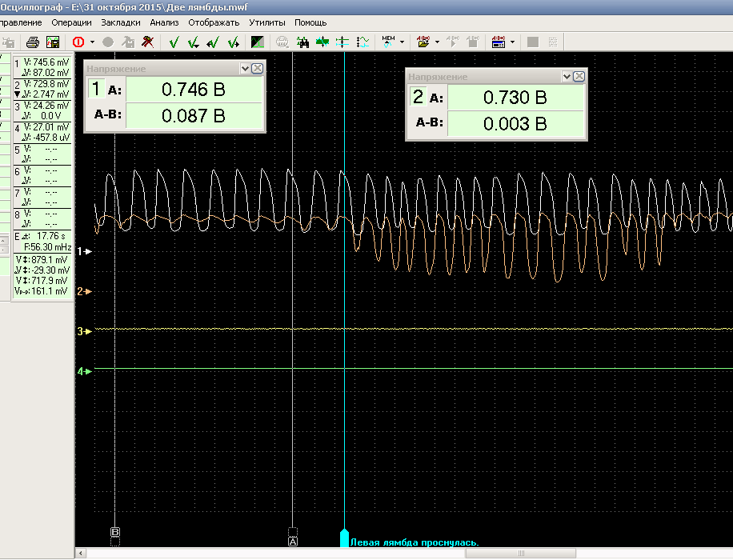Click the MEM memory icon

[388, 42]
